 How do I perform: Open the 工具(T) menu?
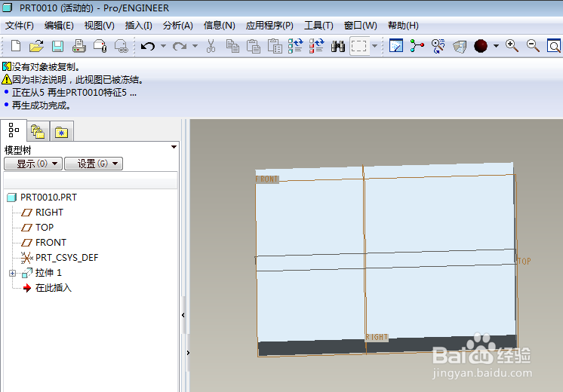tap(318, 26)
